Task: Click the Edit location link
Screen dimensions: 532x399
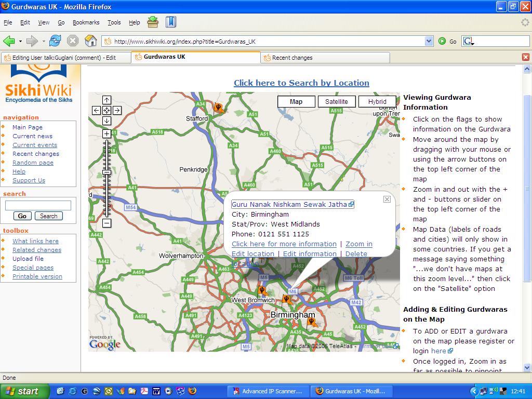Action: tap(253, 254)
